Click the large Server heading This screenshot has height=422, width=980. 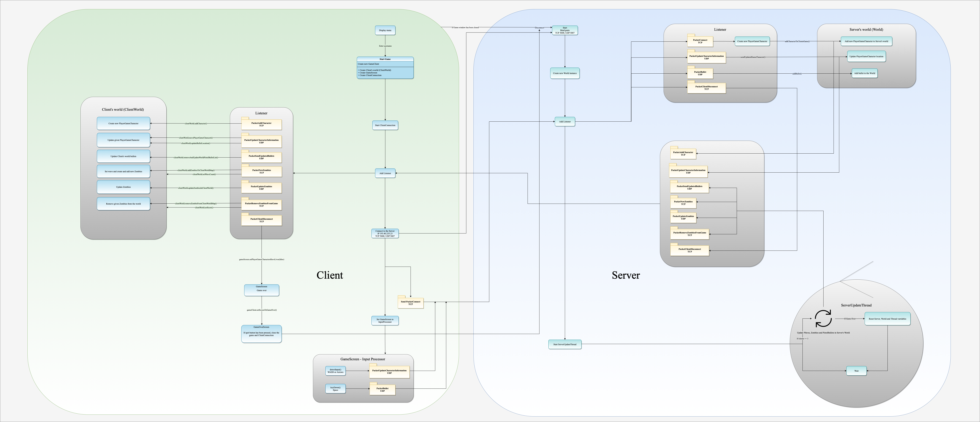pyautogui.click(x=626, y=275)
